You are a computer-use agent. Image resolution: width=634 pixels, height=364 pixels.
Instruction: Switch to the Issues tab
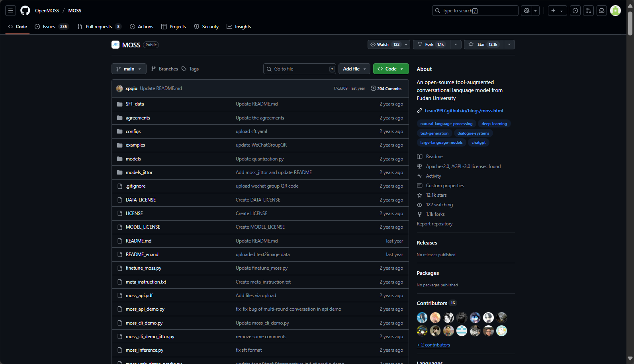[52, 27]
